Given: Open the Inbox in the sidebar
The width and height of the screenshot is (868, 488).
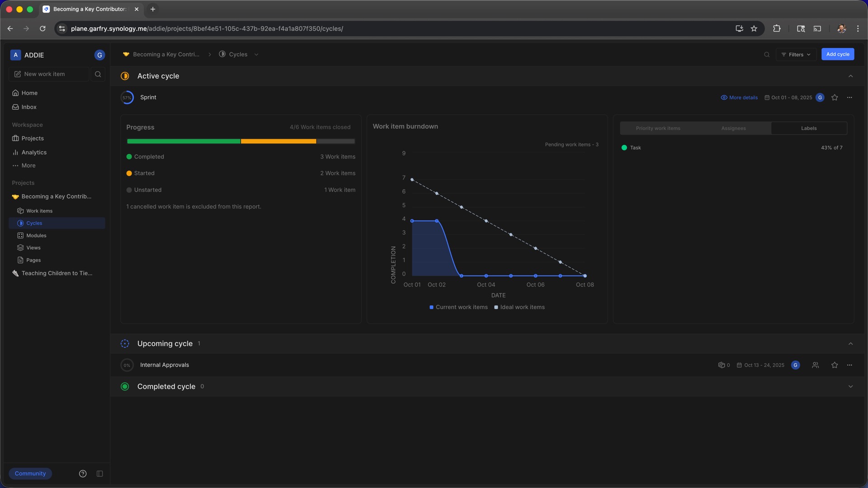Looking at the screenshot, I should pos(29,107).
